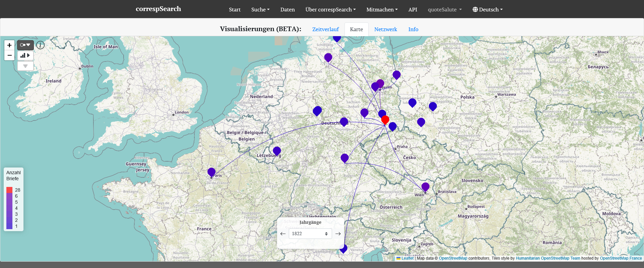This screenshot has height=268, width=644.
Task: Expand the Suche menu
Action: pos(260,9)
